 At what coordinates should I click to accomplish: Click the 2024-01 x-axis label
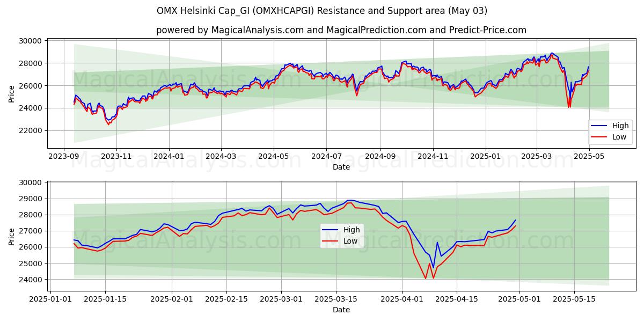(x=169, y=156)
